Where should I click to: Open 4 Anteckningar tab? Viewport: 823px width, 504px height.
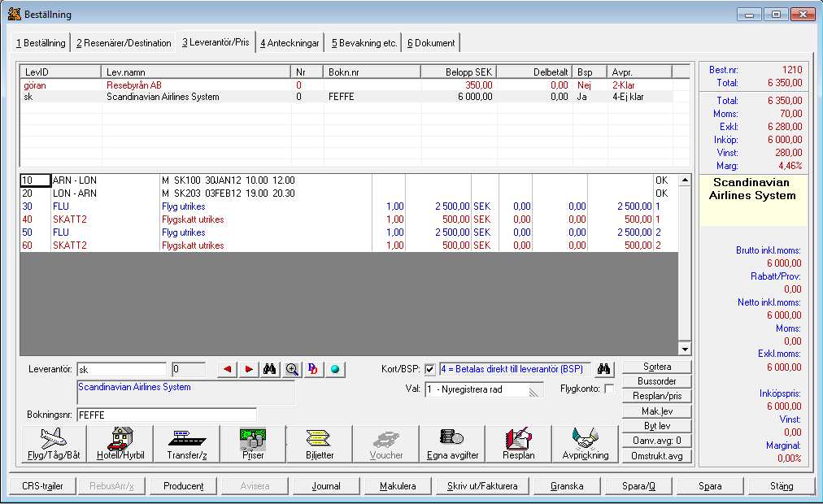point(290,43)
